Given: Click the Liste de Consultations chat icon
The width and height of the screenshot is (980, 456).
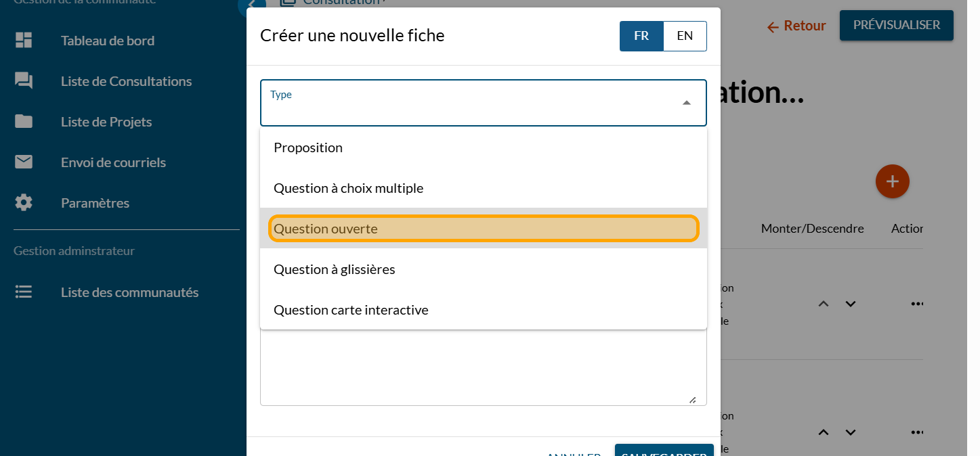Looking at the screenshot, I should pyautogui.click(x=24, y=81).
